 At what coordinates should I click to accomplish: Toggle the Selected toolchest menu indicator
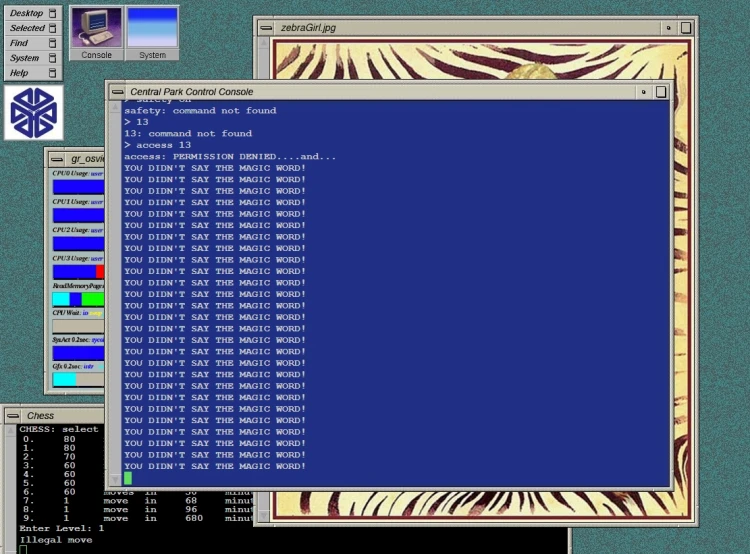coord(53,28)
